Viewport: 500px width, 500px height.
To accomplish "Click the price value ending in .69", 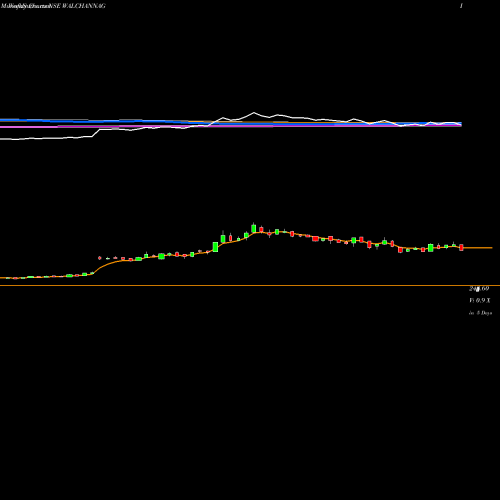I will (479, 289).
